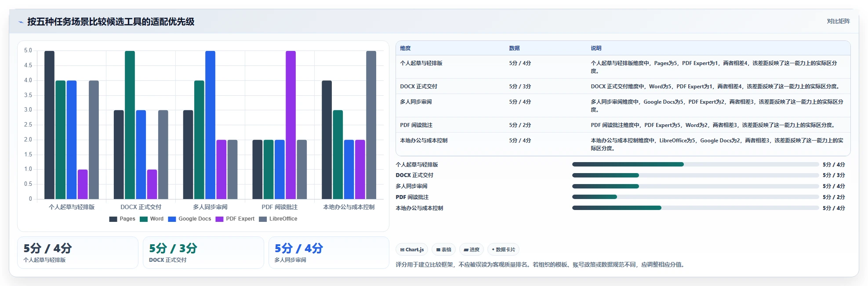Click the PDF Expert bar for PDF 阅读批注
Image resolution: width=868 pixels, height=286 pixels.
pos(291,125)
